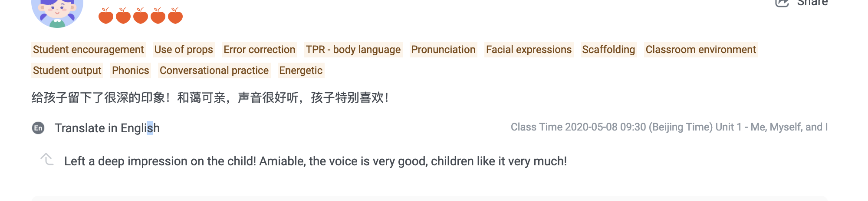Select the TPR - body language tag

(353, 50)
